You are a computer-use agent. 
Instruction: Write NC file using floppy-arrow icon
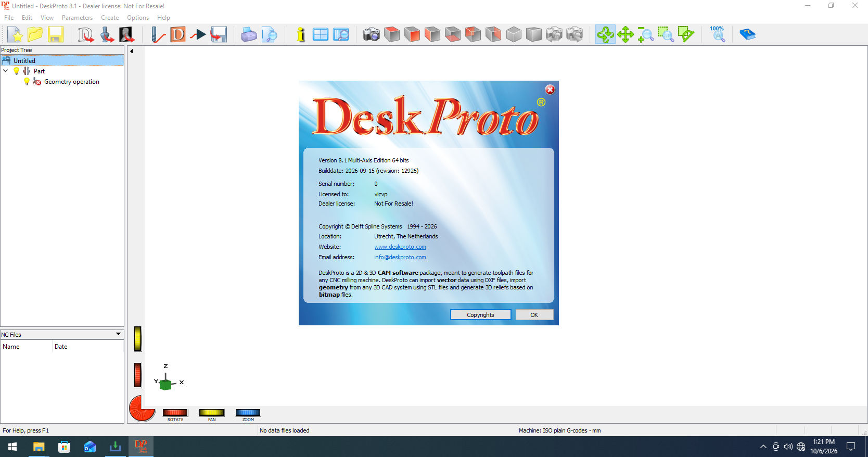(x=219, y=35)
